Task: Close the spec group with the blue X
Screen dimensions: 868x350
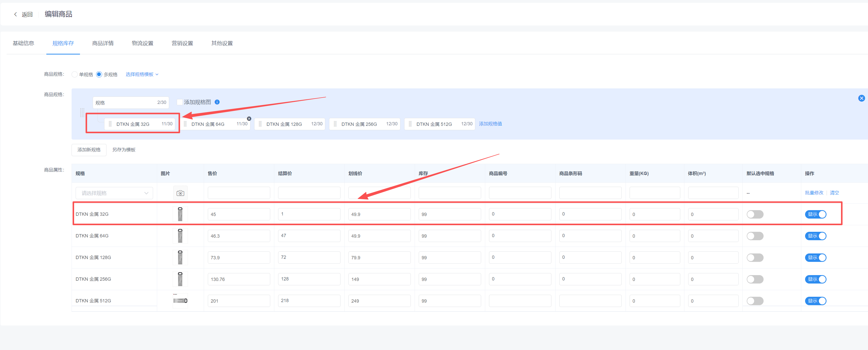Action: click(861, 98)
